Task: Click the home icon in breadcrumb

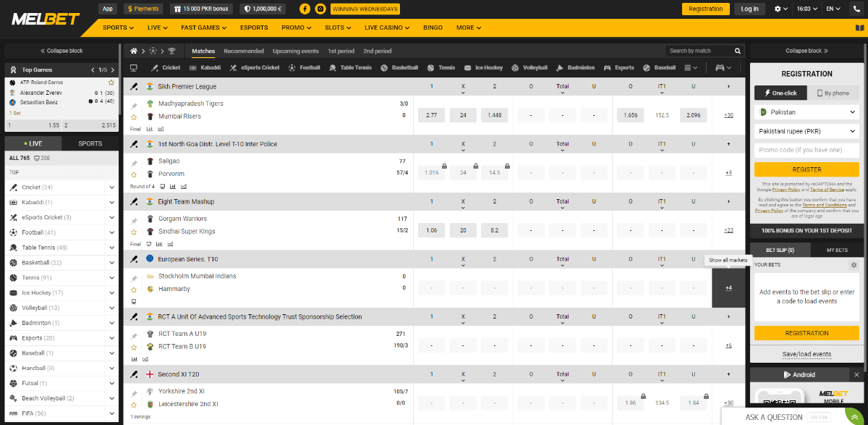Action: [134, 51]
